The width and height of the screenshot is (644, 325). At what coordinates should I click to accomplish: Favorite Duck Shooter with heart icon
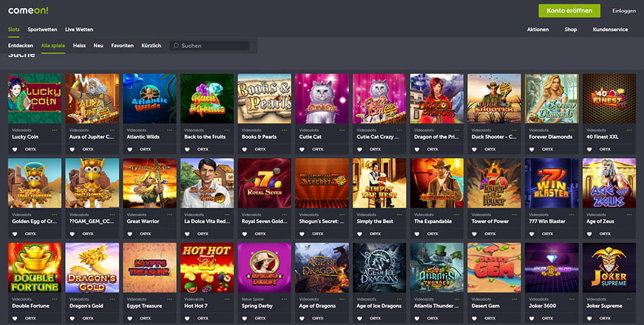[475, 149]
